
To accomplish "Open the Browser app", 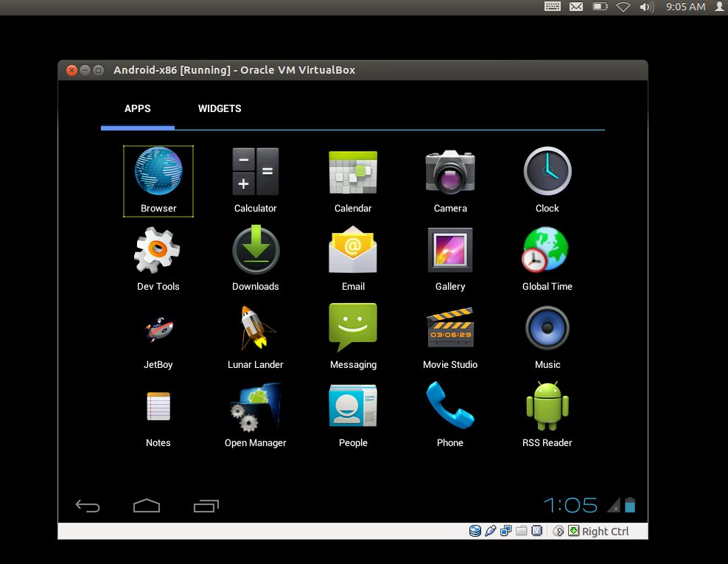I will click(x=158, y=181).
